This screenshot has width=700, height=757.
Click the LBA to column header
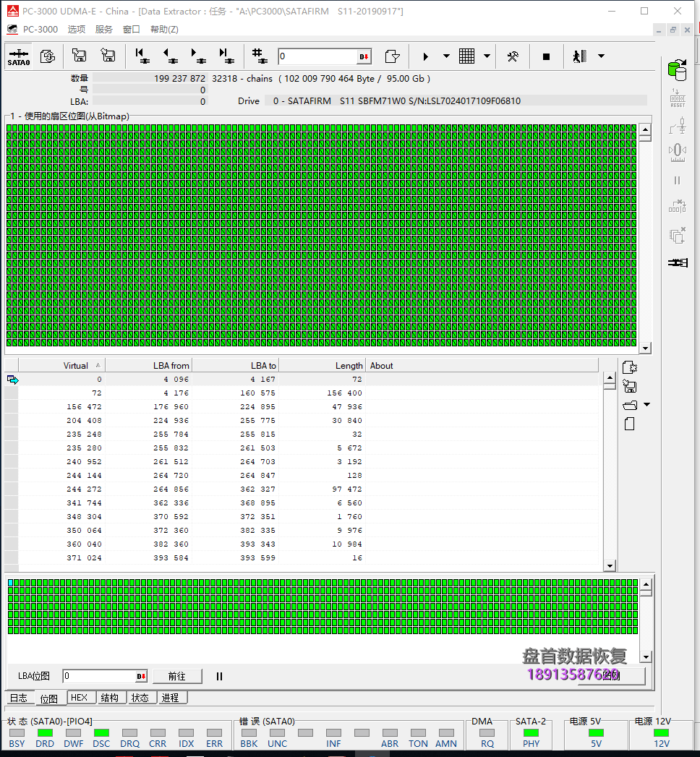[x=236, y=365]
